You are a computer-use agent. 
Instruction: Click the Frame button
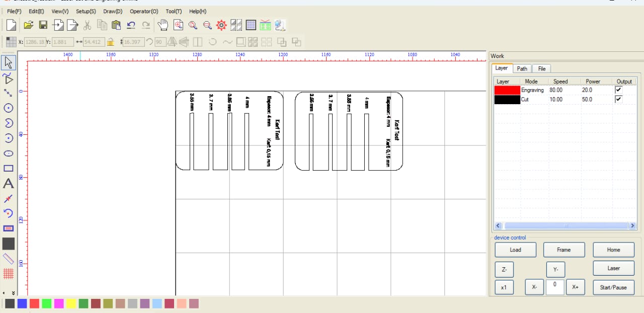click(563, 250)
